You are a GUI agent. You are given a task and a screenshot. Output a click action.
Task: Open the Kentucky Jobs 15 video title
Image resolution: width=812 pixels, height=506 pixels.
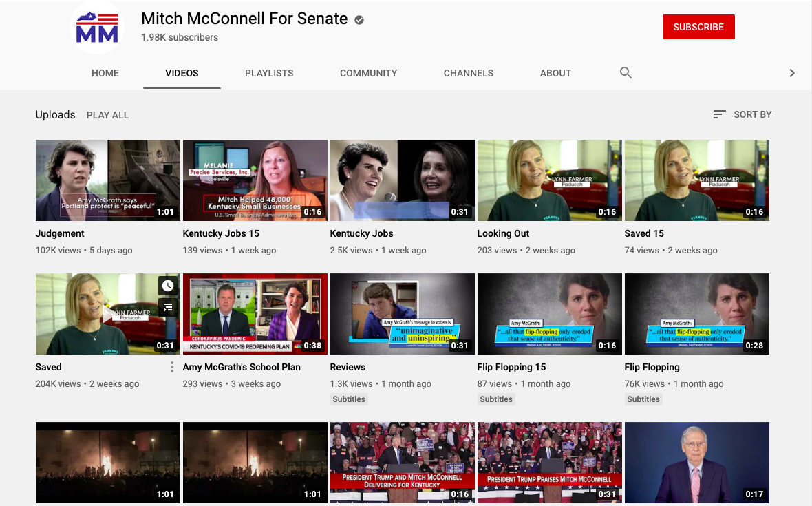(221, 233)
